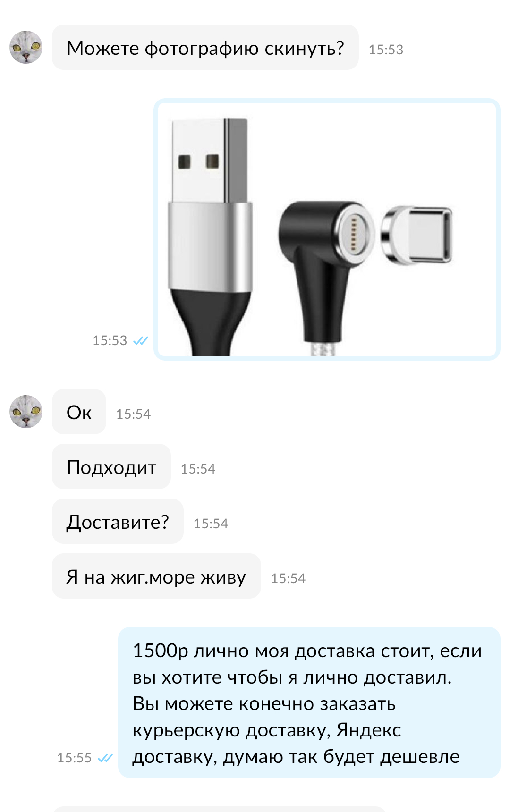Tap the 15:54 timestamp next to "Доставите?"
Viewport: 510px width, 812px height.
pyautogui.click(x=211, y=524)
